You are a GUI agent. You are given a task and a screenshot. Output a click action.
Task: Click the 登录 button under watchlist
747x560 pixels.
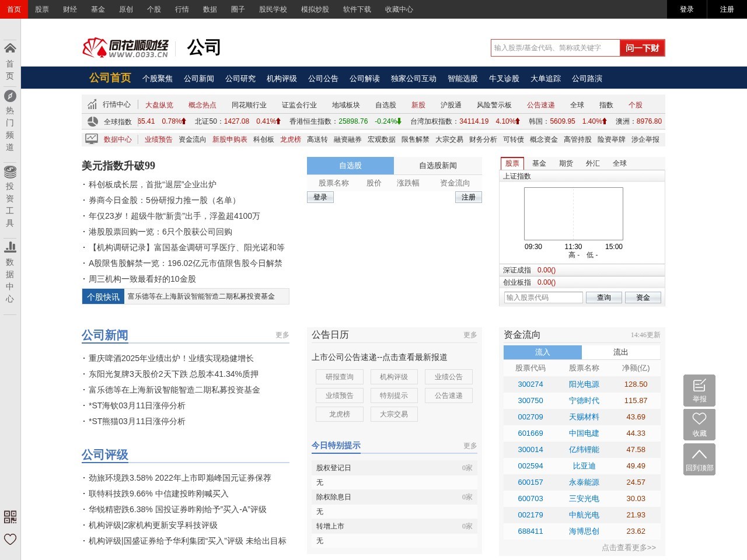coord(320,197)
